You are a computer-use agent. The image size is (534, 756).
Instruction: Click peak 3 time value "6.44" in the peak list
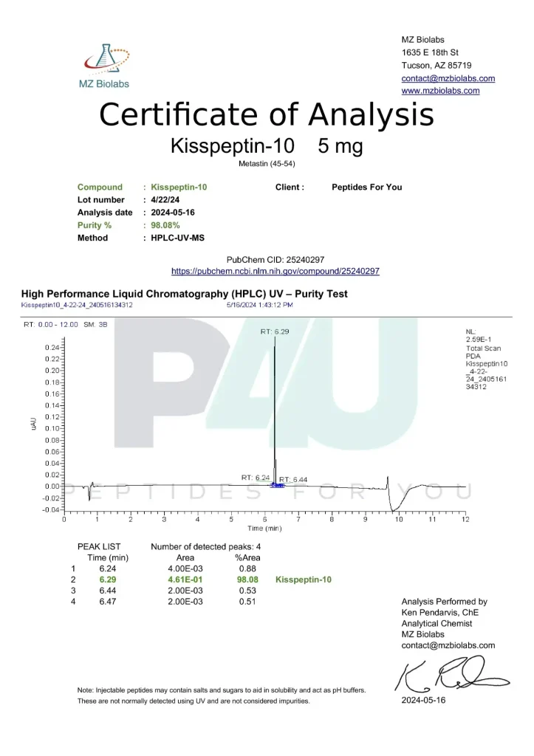(x=108, y=591)
